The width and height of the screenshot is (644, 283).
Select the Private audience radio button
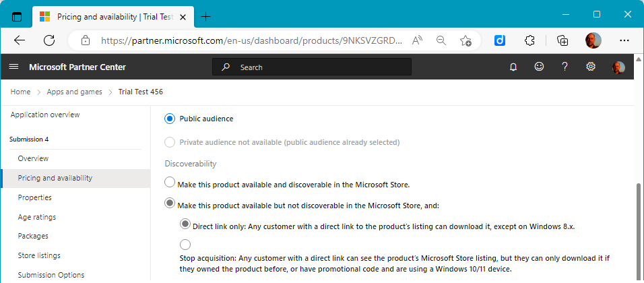[169, 143]
